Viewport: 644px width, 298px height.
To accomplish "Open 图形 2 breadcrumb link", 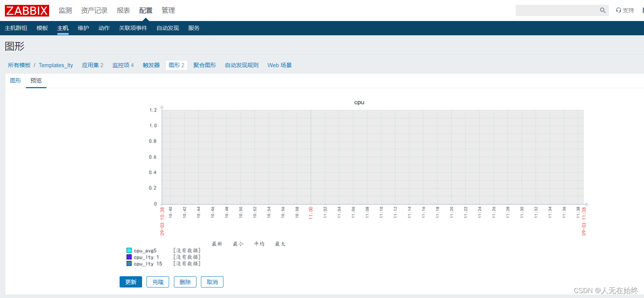I will coord(177,65).
